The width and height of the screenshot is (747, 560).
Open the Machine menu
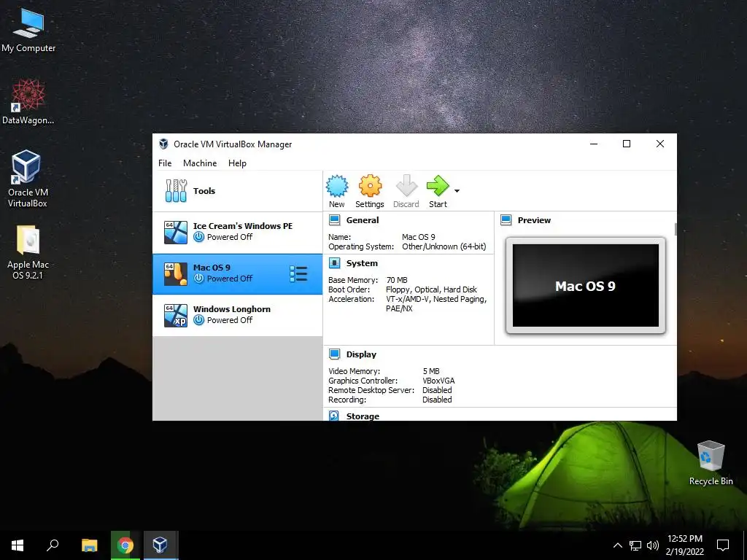click(200, 163)
